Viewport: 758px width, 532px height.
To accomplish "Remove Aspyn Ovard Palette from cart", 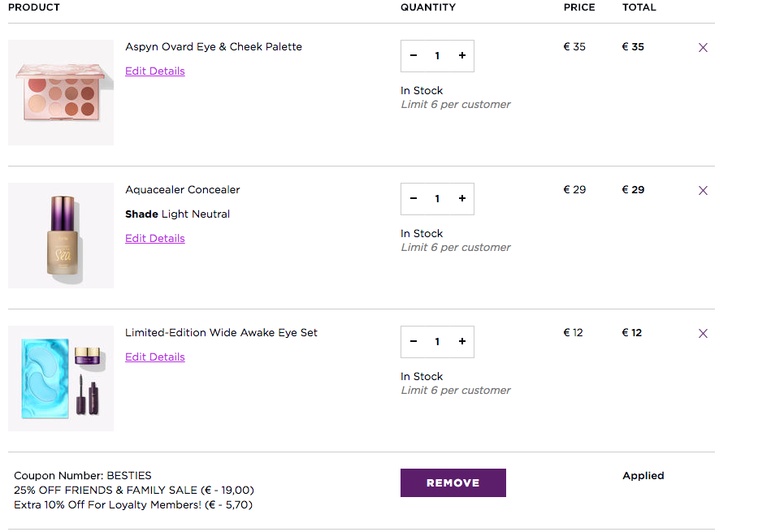I will [703, 48].
